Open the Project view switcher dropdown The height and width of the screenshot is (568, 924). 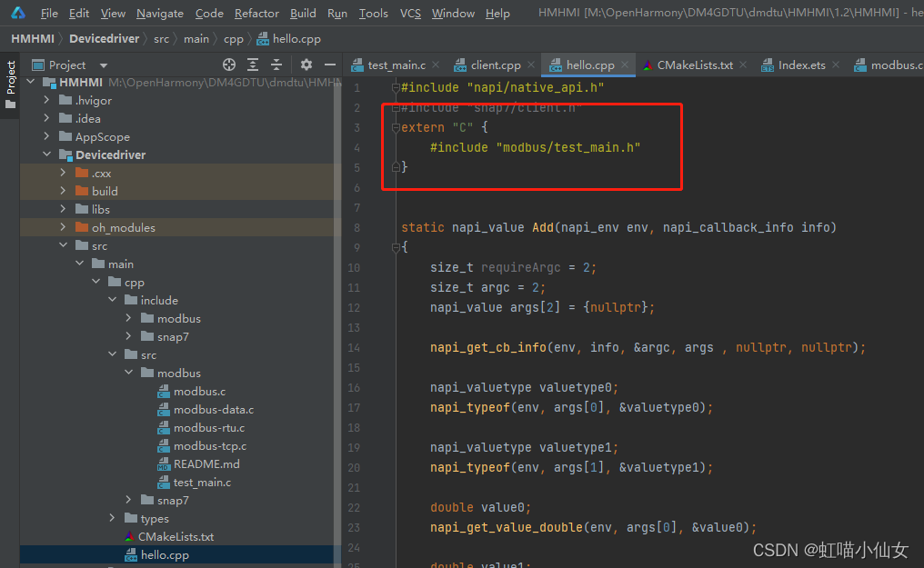[102, 65]
